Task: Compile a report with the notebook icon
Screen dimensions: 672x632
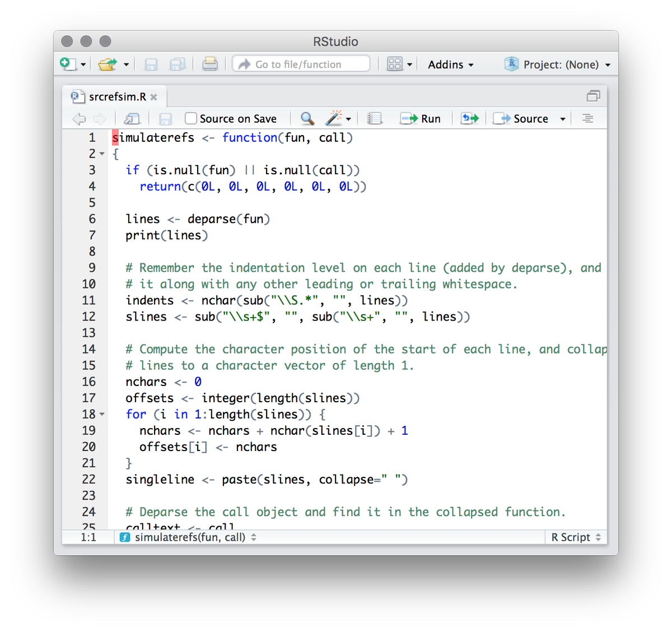Action: point(375,118)
